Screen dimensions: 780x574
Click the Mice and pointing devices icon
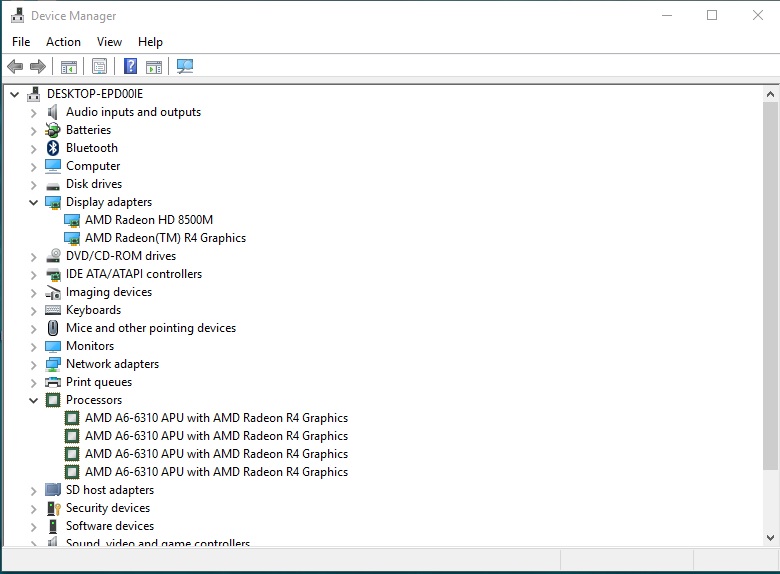[53, 328]
